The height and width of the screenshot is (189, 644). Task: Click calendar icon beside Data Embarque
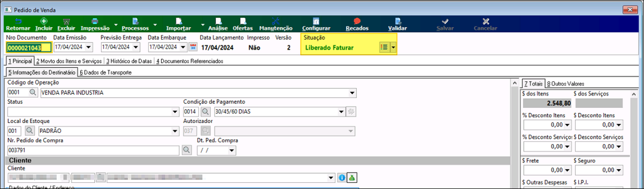coord(193,47)
